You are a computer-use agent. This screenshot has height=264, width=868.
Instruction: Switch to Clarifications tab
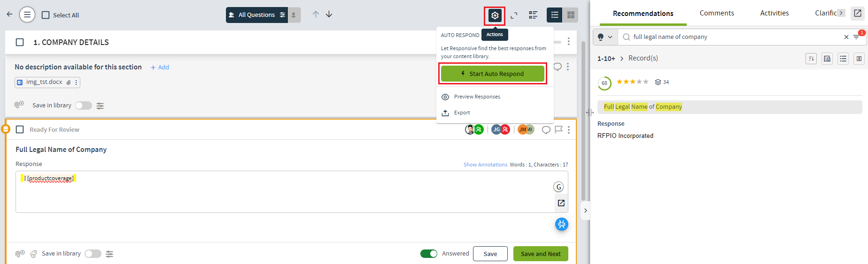point(825,13)
